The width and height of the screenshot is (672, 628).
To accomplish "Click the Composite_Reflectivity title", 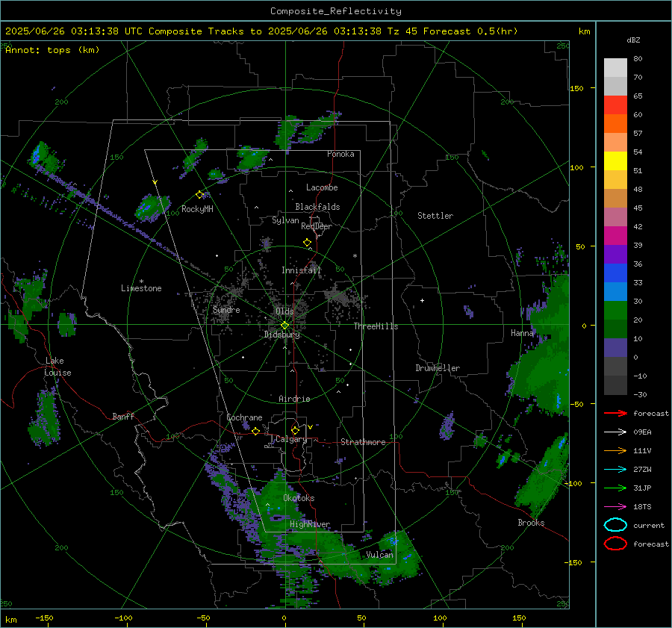I will coord(335,11).
